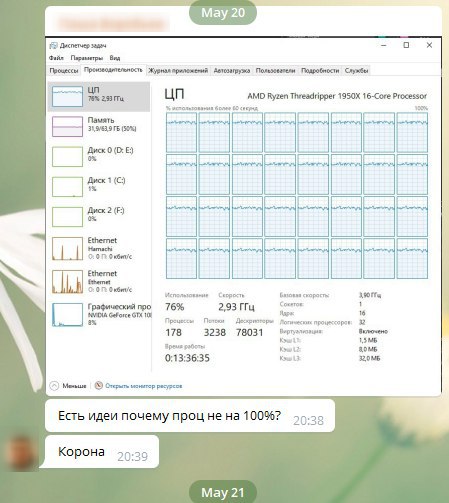The height and width of the screenshot is (503, 449).
Task: Open the Пользователи tab
Action: tap(275, 70)
